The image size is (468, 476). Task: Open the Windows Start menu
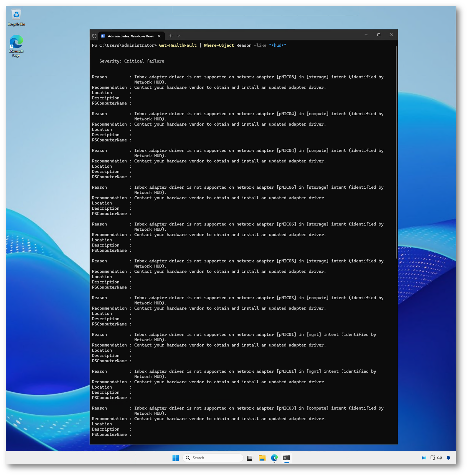point(175,458)
